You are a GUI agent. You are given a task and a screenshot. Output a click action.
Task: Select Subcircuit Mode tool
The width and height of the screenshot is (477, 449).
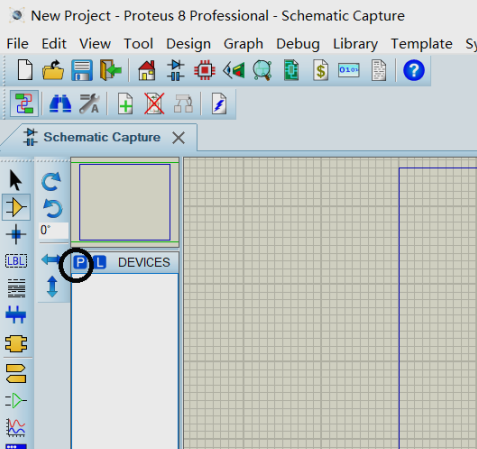coord(16,344)
